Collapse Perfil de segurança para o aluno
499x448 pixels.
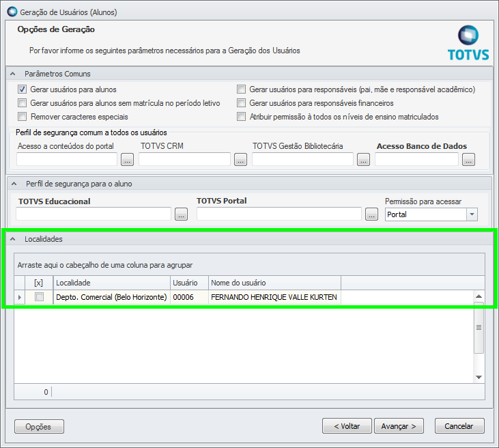click(x=14, y=184)
